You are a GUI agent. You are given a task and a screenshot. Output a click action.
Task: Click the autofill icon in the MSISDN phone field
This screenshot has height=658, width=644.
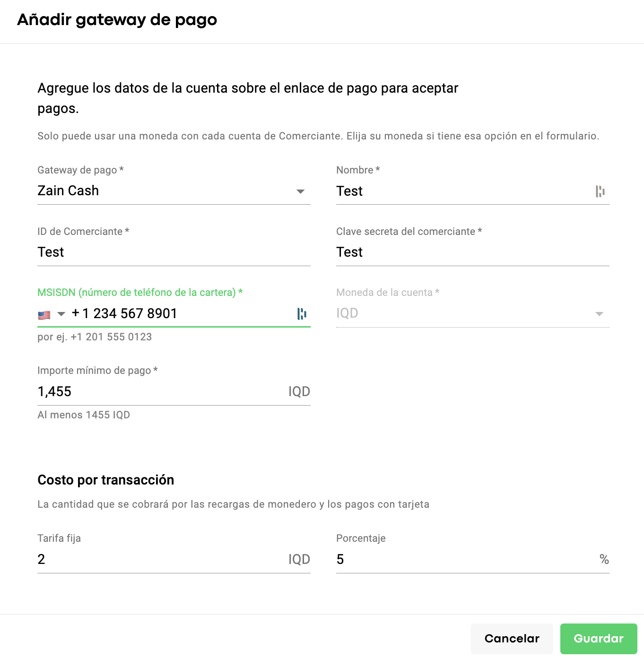pos(302,314)
